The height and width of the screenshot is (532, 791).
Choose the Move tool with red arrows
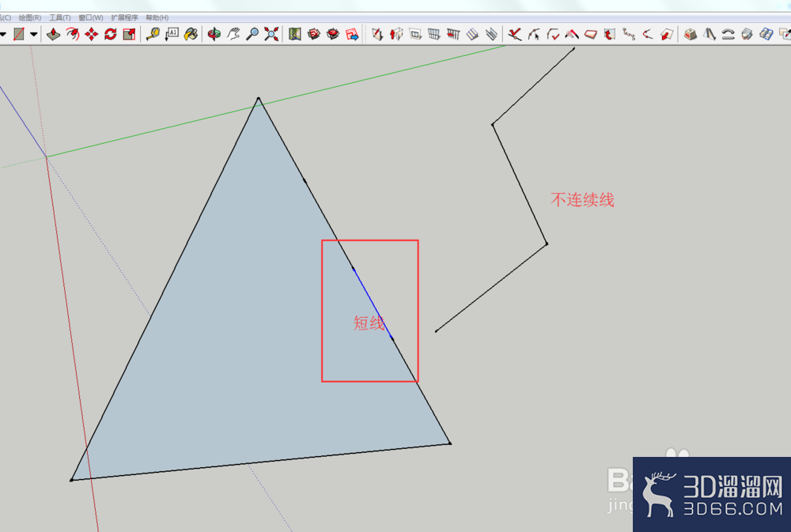point(91,34)
